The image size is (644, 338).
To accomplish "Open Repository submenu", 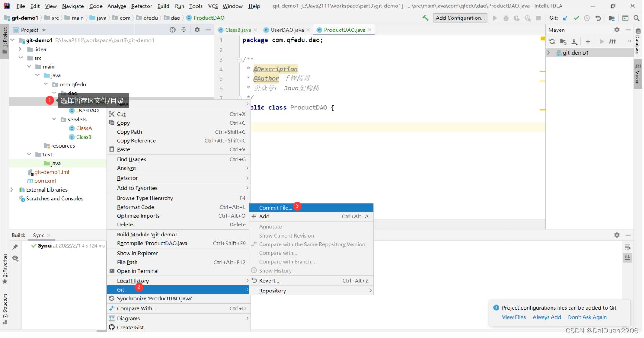I will [311, 291].
